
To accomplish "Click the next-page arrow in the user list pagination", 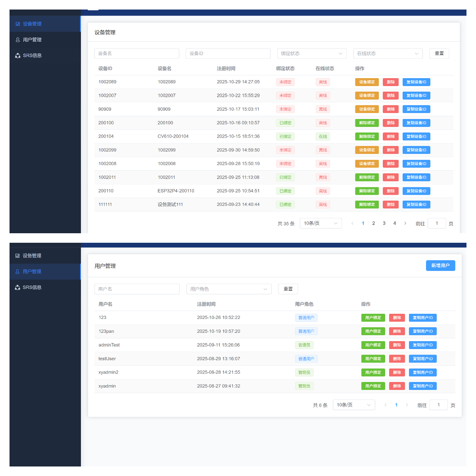I will (407, 405).
